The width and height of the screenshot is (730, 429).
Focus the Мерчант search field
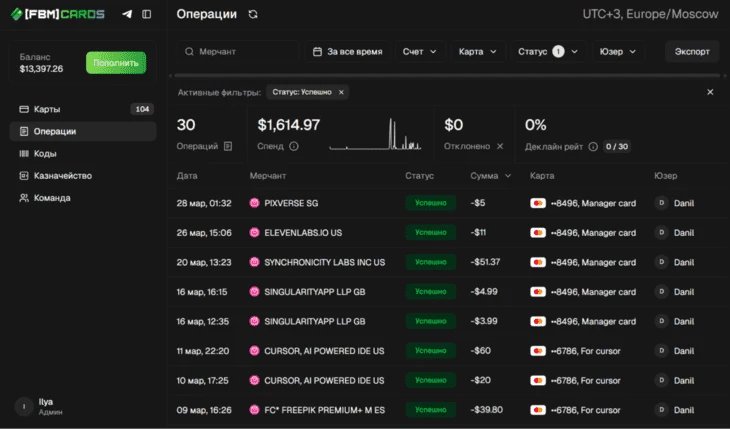(x=240, y=51)
